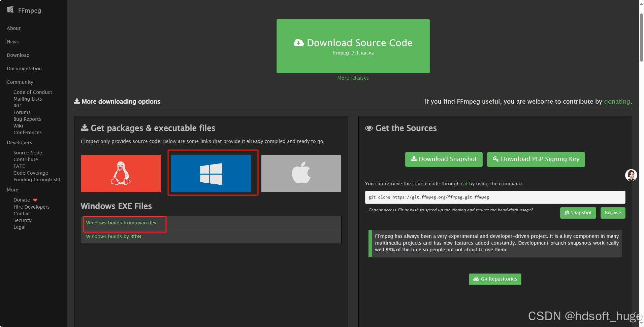Click the FFmpeg logo icon in sidebar
The width and height of the screenshot is (644, 327).
(10, 10)
